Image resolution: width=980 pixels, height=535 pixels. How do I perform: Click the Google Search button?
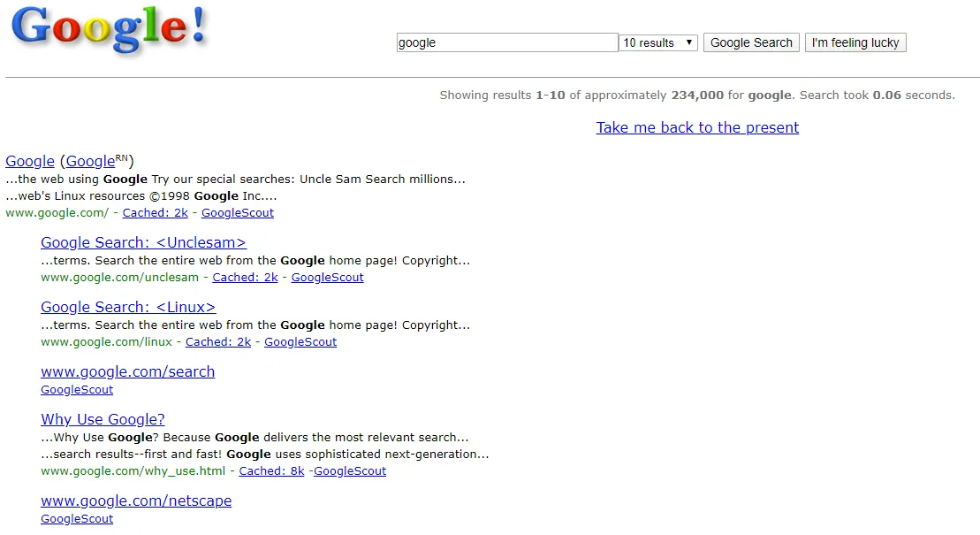point(751,42)
